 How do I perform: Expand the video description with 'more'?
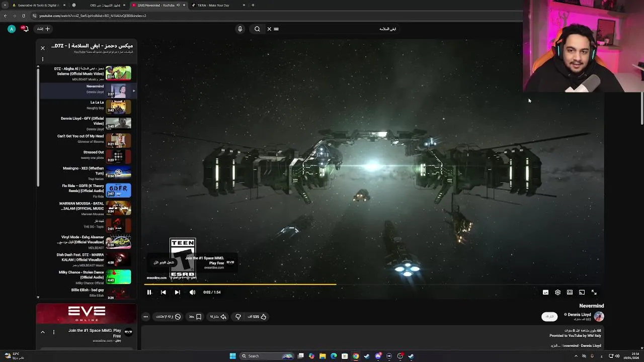(555, 346)
